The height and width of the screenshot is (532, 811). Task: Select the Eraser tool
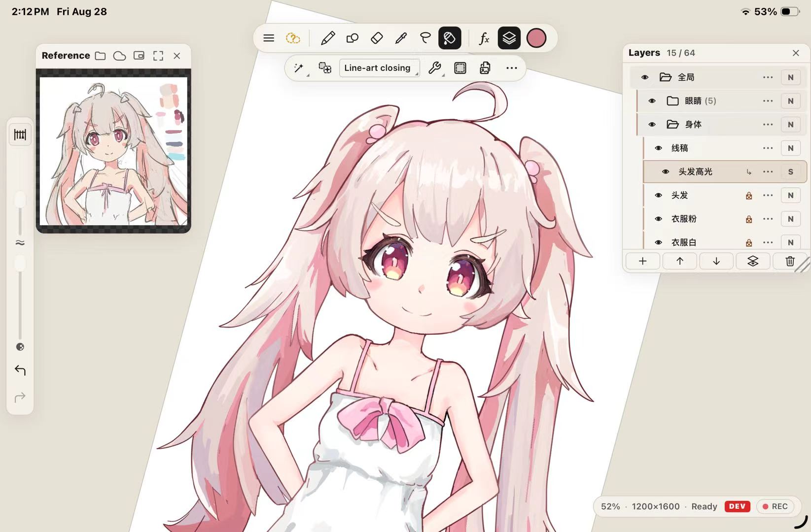click(377, 38)
